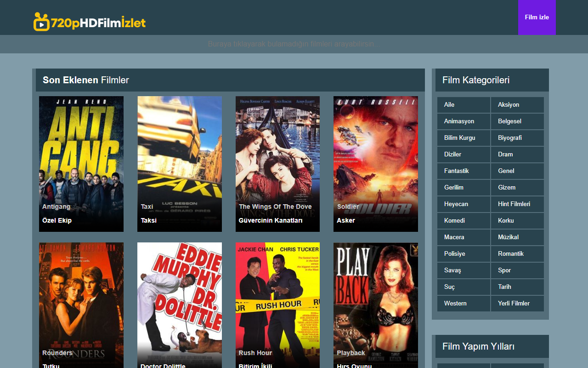Screen dimensions: 588x368
Task: Browse the Belgesel category
Action: pos(517,121)
